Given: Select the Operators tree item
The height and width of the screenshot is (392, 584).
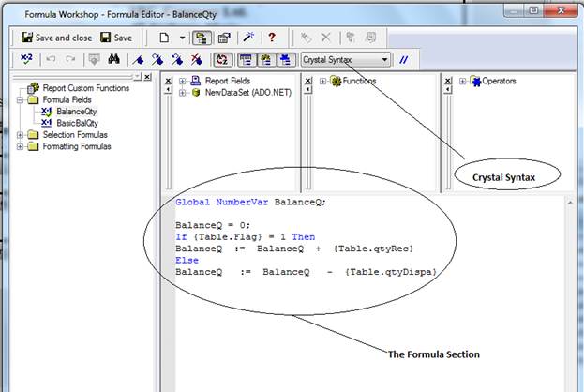Looking at the screenshot, I should point(499,81).
